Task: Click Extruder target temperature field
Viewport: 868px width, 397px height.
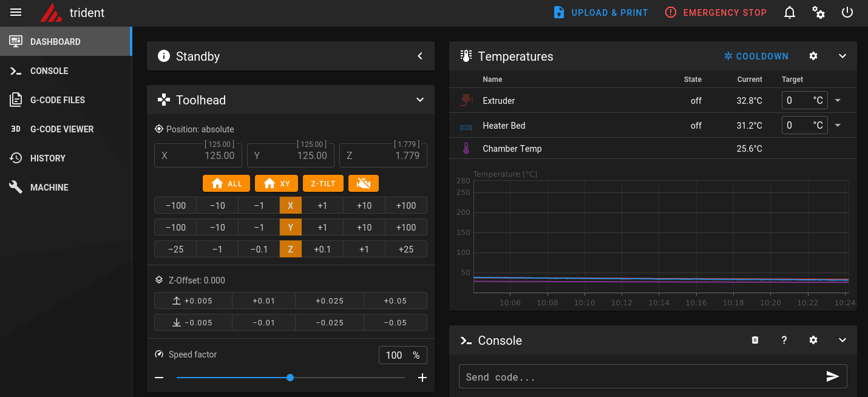Action: point(805,101)
